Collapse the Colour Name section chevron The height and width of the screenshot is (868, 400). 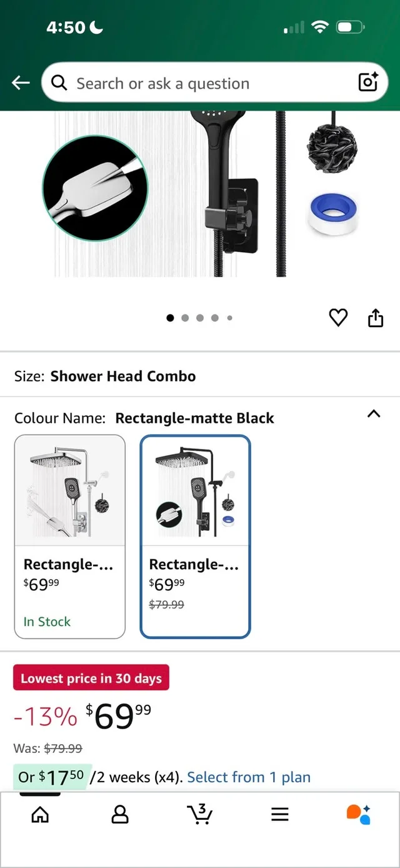[x=373, y=413]
